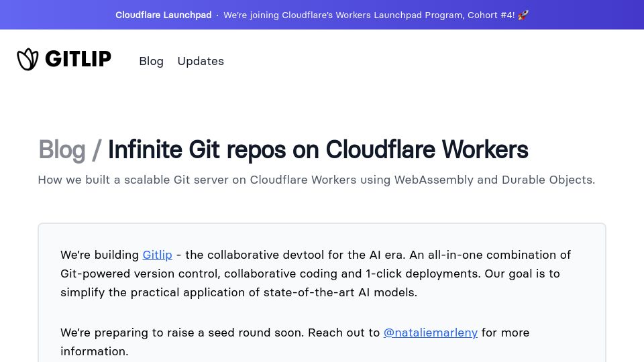Click the GITLIP wordmark in the header

(78, 59)
